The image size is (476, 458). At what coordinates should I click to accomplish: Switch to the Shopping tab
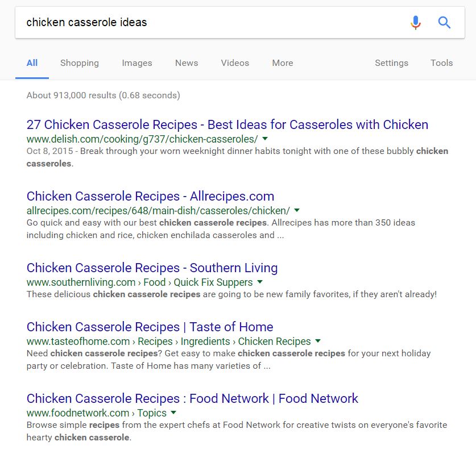(80, 63)
